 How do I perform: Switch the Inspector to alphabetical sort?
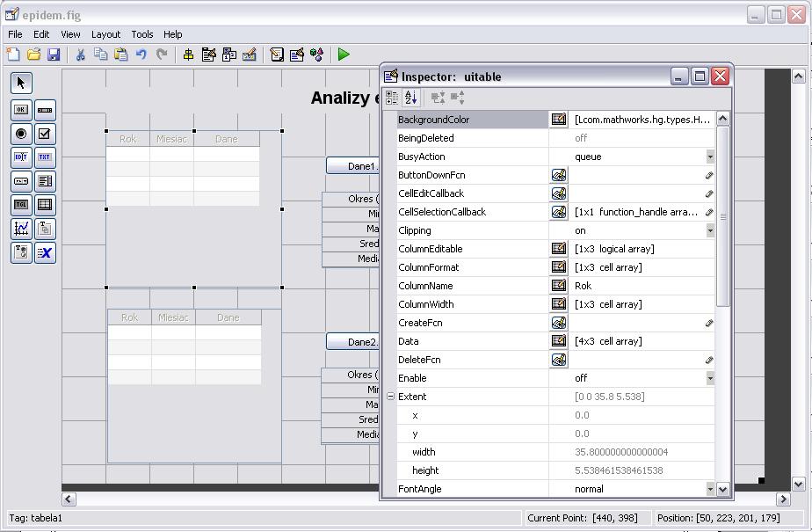(x=411, y=98)
